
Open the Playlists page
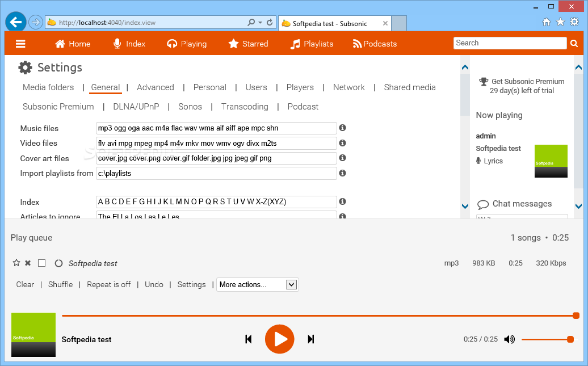(312, 44)
